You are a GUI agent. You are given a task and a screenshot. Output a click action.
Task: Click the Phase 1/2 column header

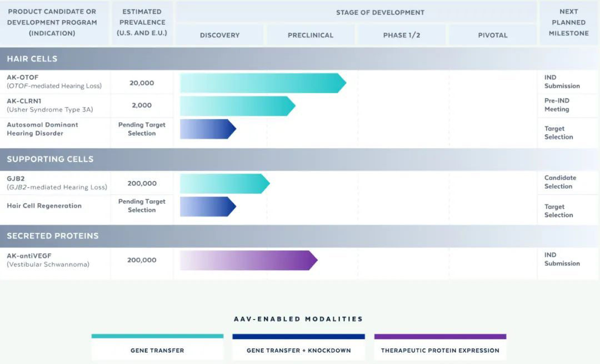402,35
